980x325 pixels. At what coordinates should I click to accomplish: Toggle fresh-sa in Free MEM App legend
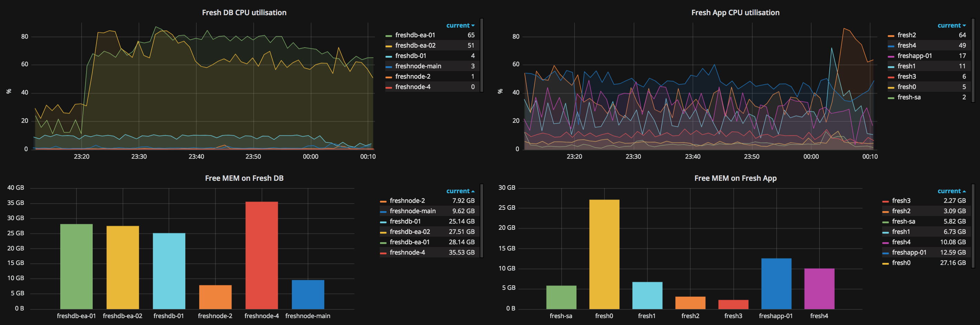pyautogui.click(x=904, y=221)
